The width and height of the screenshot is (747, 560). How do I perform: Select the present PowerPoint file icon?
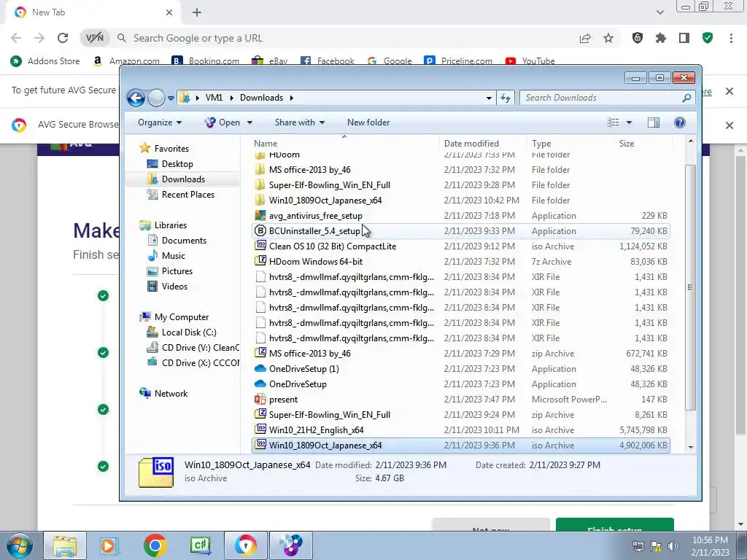260,399
